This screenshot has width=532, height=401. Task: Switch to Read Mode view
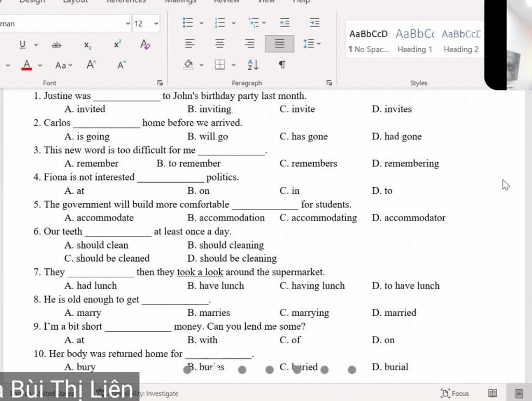(x=493, y=393)
